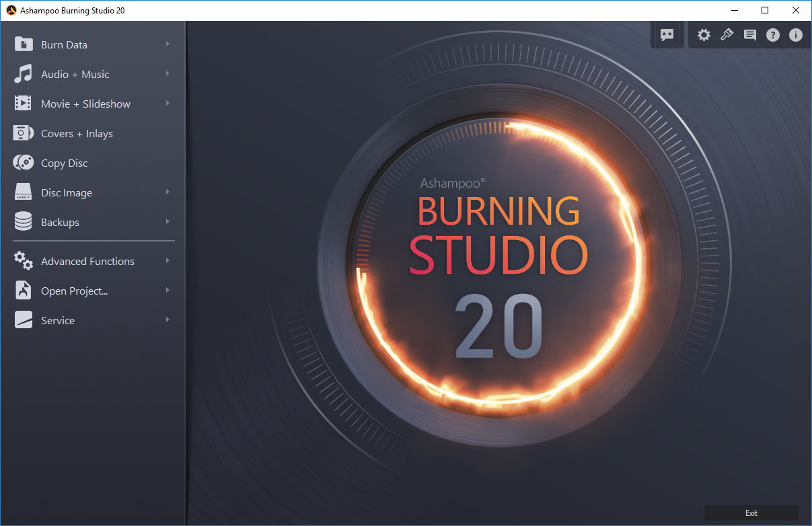Expand the Audio + Music submenu arrow
812x526 pixels.
click(168, 74)
